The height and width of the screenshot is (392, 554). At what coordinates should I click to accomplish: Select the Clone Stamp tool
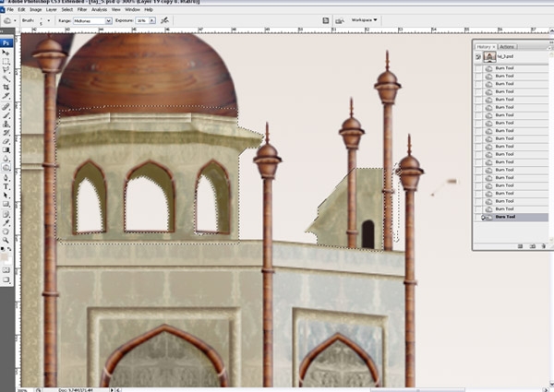click(x=6, y=125)
